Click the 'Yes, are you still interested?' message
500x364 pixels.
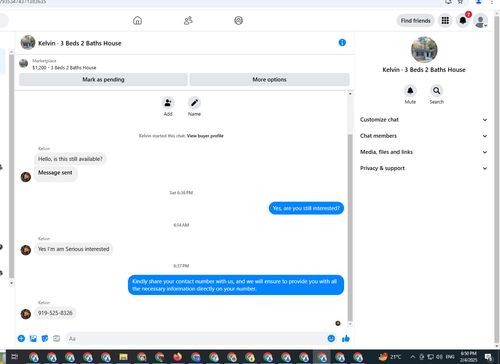[x=306, y=208]
